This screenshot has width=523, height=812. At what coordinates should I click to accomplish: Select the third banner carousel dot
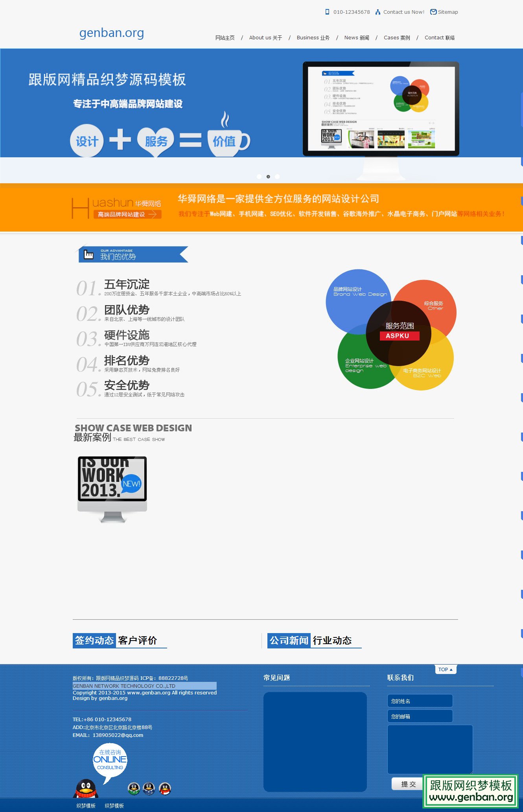click(277, 177)
